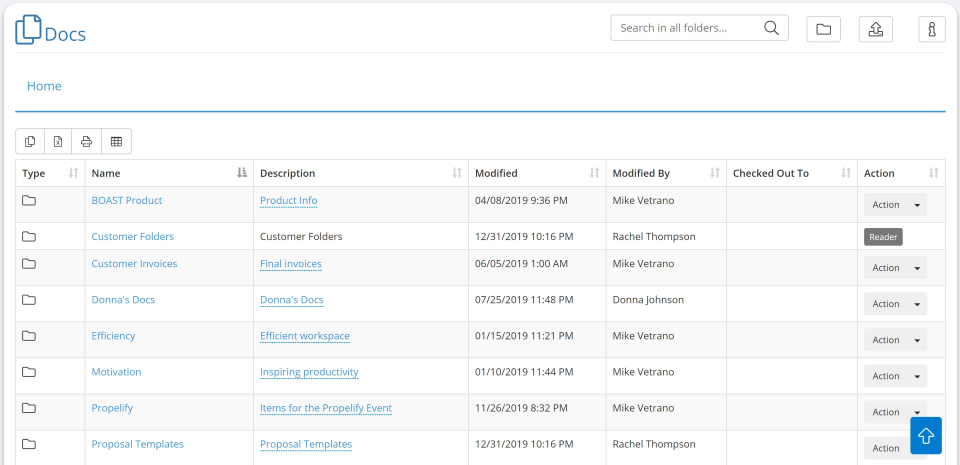The width and height of the screenshot is (960, 465).
Task: Edit the Inspiring productivity description
Action: pos(309,372)
